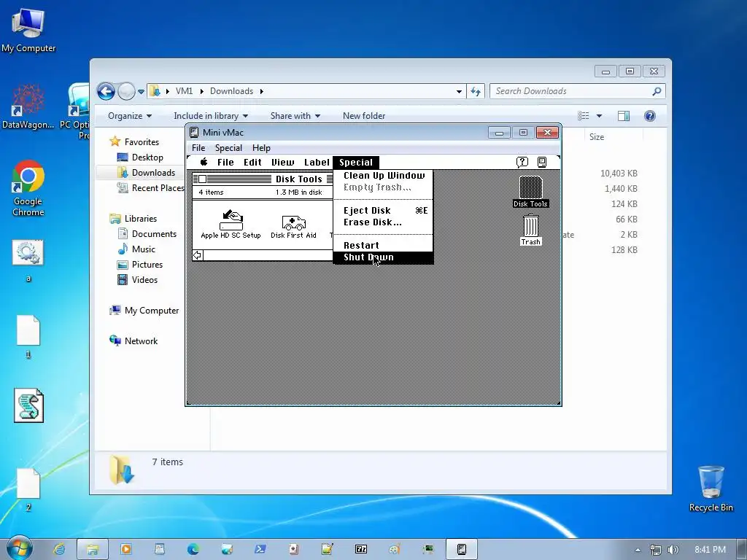Click the Explorer Back arrow button

(106, 91)
